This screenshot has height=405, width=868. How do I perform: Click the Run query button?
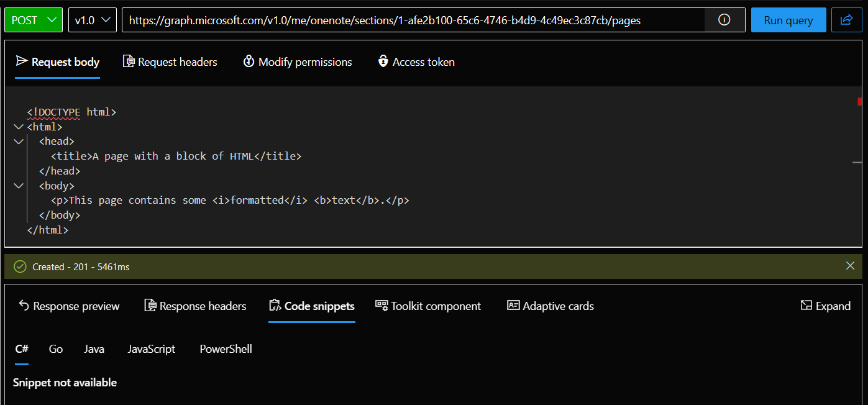(788, 19)
